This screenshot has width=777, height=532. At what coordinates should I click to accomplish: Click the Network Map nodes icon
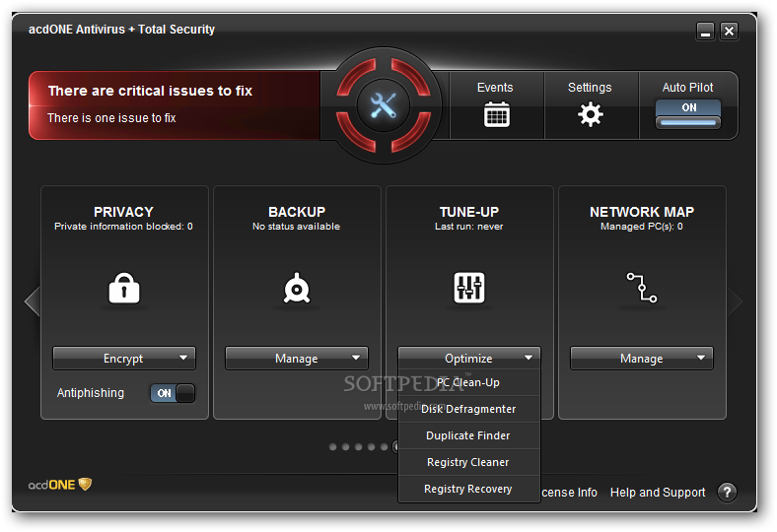point(642,288)
